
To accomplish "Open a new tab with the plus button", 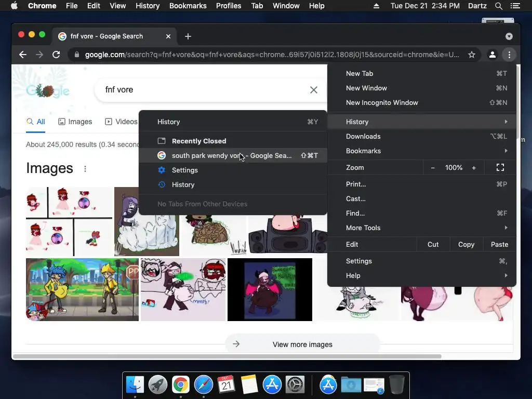I will [x=188, y=36].
